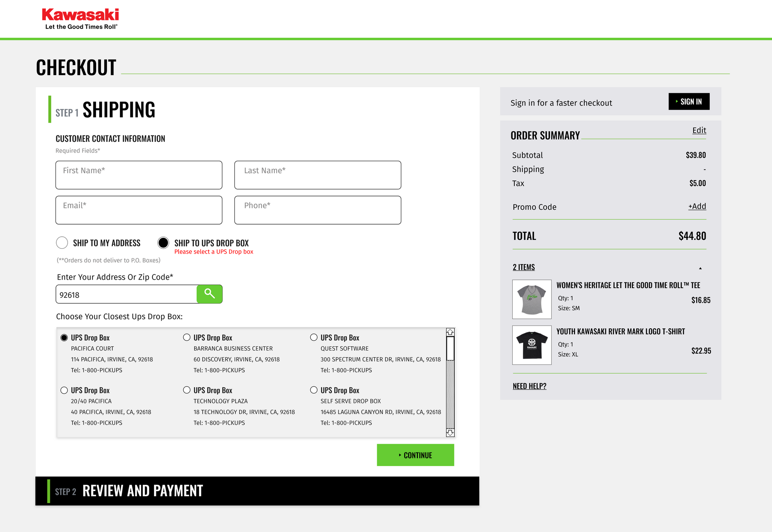Screen dimensions: 772x532
Task: Click the zip code field containing 92618
Action: 126,295
